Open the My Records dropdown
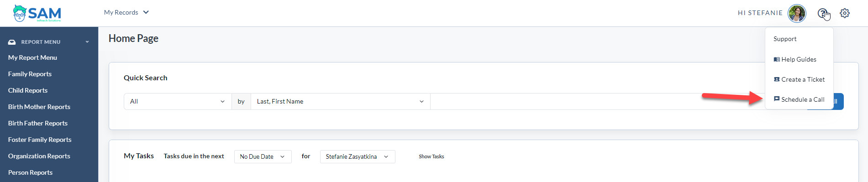 [126, 12]
